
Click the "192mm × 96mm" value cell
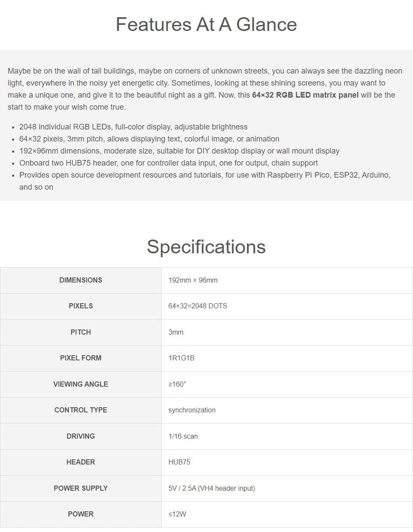pyautogui.click(x=193, y=280)
